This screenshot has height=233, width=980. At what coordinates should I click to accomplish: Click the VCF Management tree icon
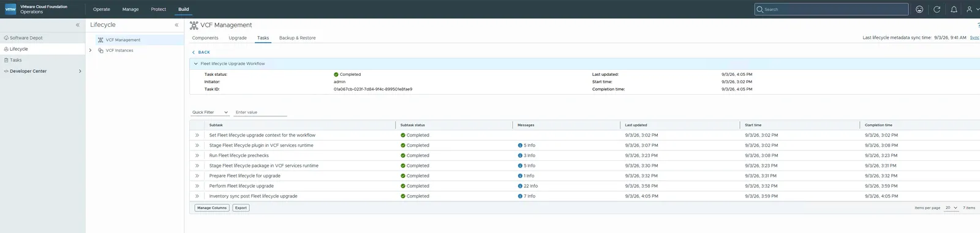100,40
